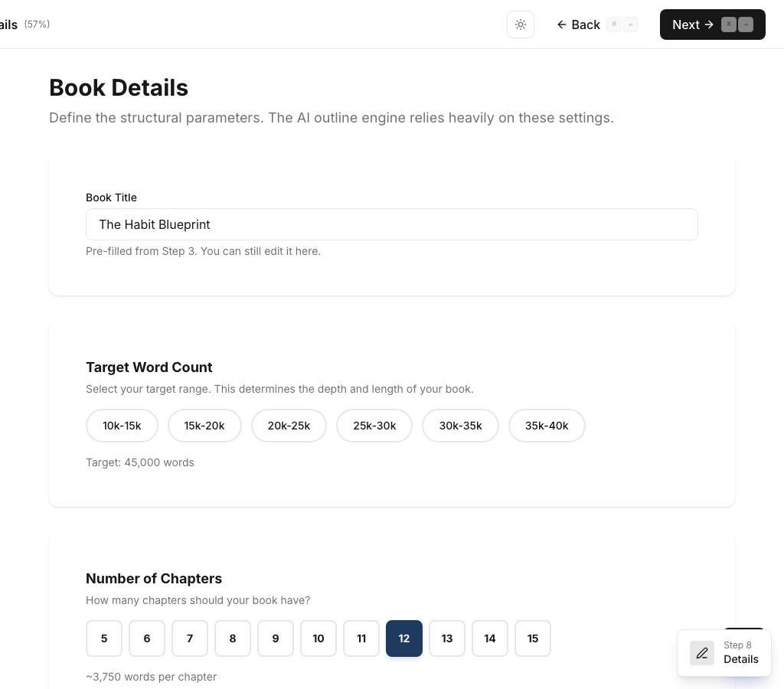Click the right-arrow badge inside the Next button
The width and height of the screenshot is (784, 689).
(x=745, y=24)
